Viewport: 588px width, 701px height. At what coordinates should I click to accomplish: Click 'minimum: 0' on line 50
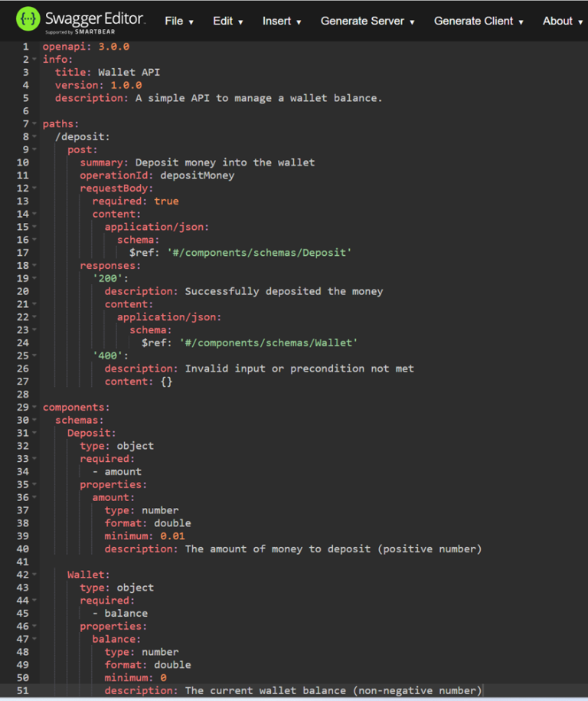[136, 678]
